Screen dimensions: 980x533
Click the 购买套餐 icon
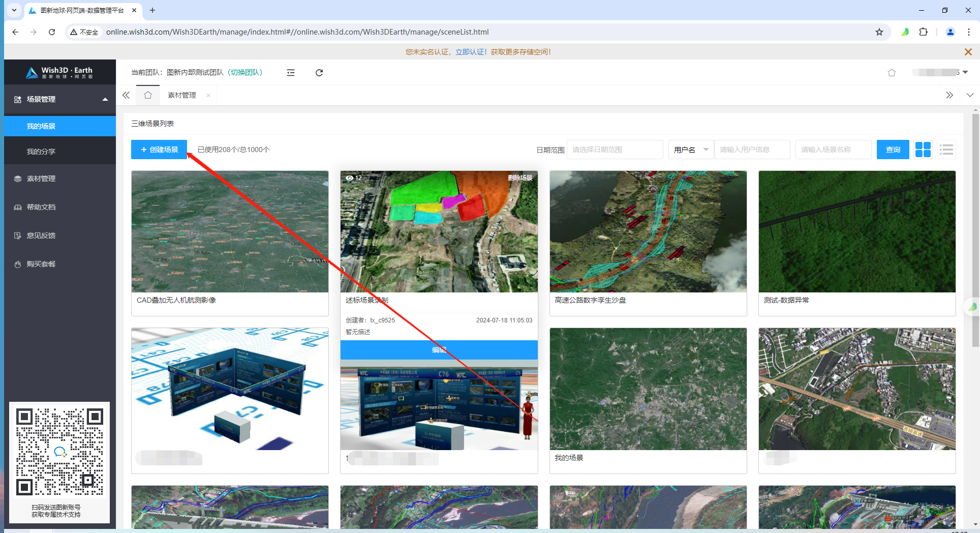tap(18, 264)
